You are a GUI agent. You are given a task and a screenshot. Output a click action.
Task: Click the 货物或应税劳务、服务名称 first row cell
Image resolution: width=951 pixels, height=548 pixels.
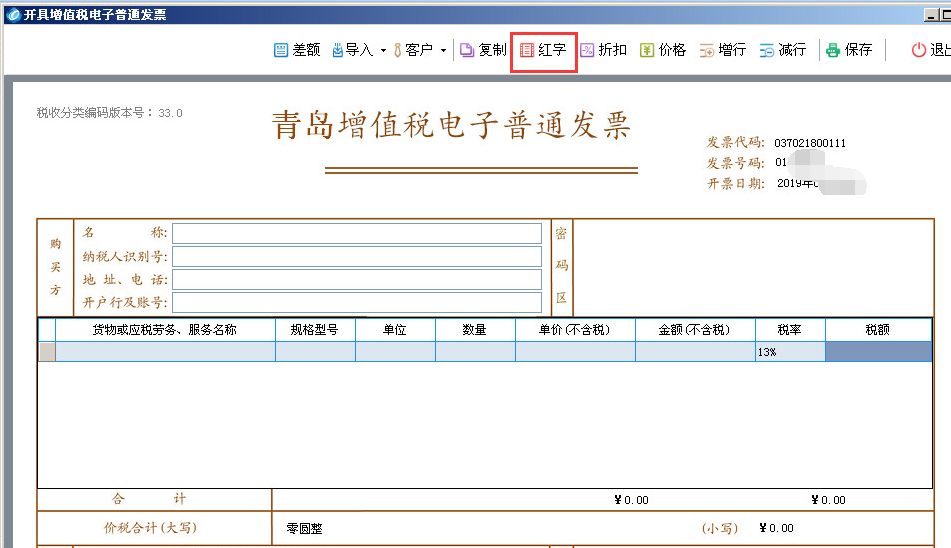click(x=165, y=352)
